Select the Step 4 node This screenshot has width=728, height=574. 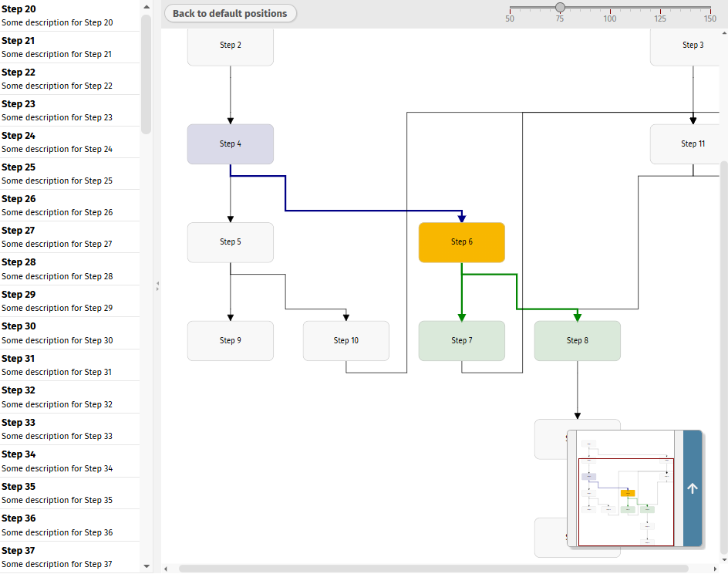(230, 144)
